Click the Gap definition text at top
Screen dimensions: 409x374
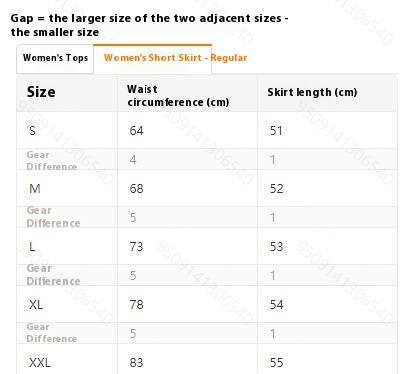(x=149, y=25)
